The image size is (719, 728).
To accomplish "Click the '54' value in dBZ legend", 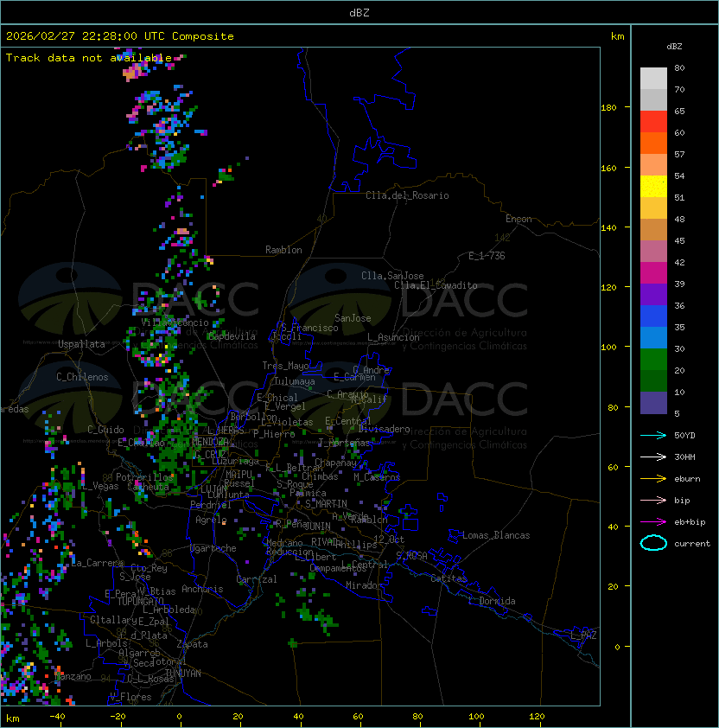I will point(679,176).
